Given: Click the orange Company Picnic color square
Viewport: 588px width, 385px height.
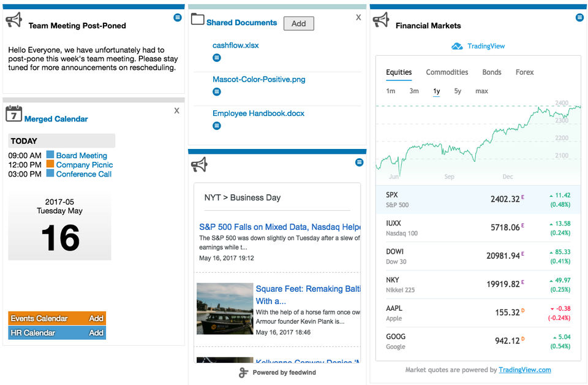Looking at the screenshot, I should click(50, 164).
